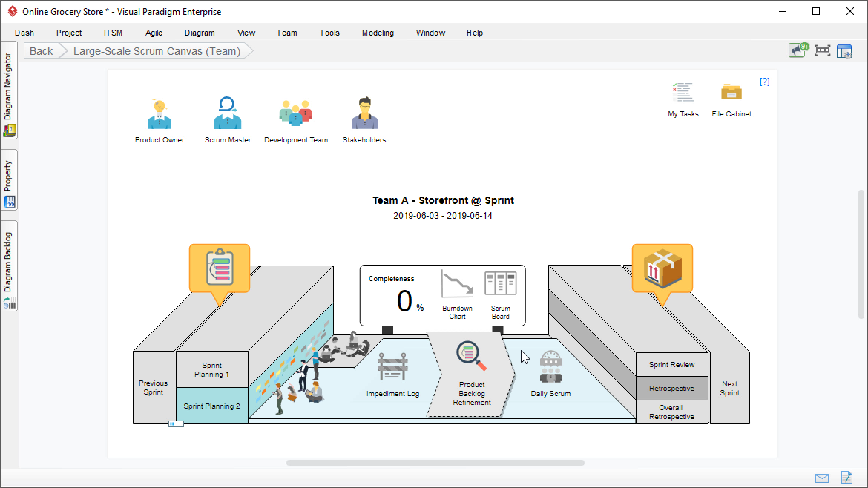Open the Scrum Master element
The height and width of the screenshot is (488, 868).
[x=227, y=110]
